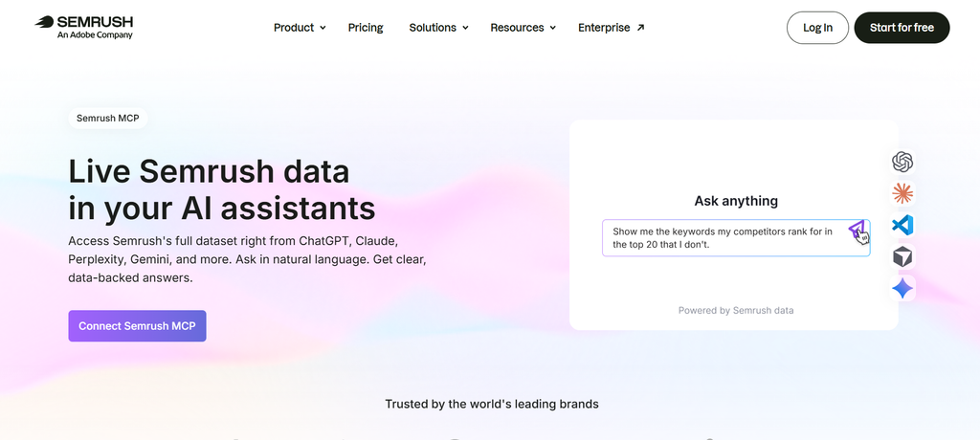Click the 'Powered by Semrush data' text
This screenshot has width=980, height=440.
736,310
